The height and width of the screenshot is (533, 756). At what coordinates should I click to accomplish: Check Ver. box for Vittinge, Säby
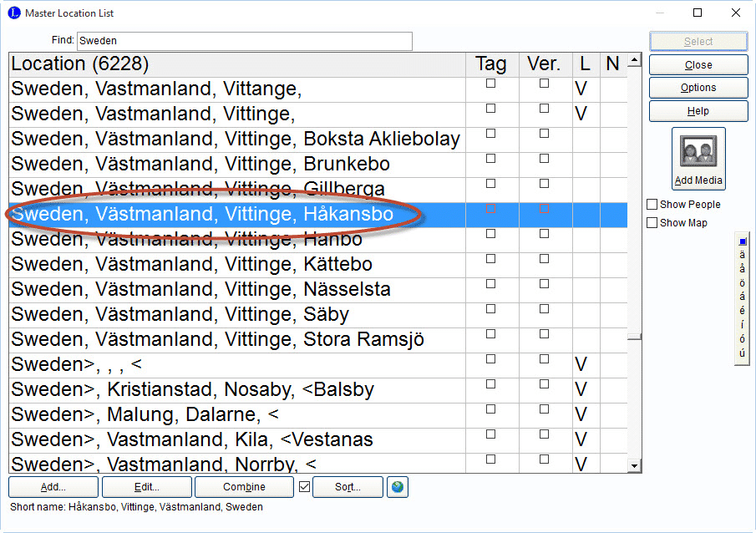pos(545,309)
